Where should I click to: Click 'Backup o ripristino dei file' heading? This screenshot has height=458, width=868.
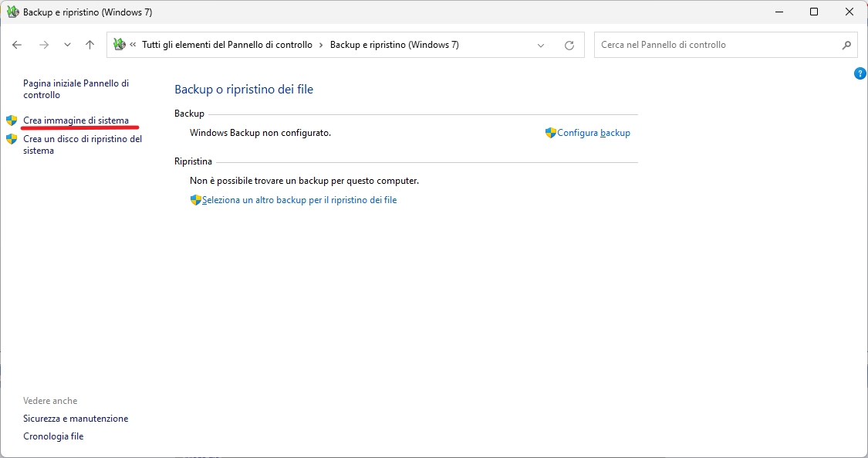tap(244, 89)
